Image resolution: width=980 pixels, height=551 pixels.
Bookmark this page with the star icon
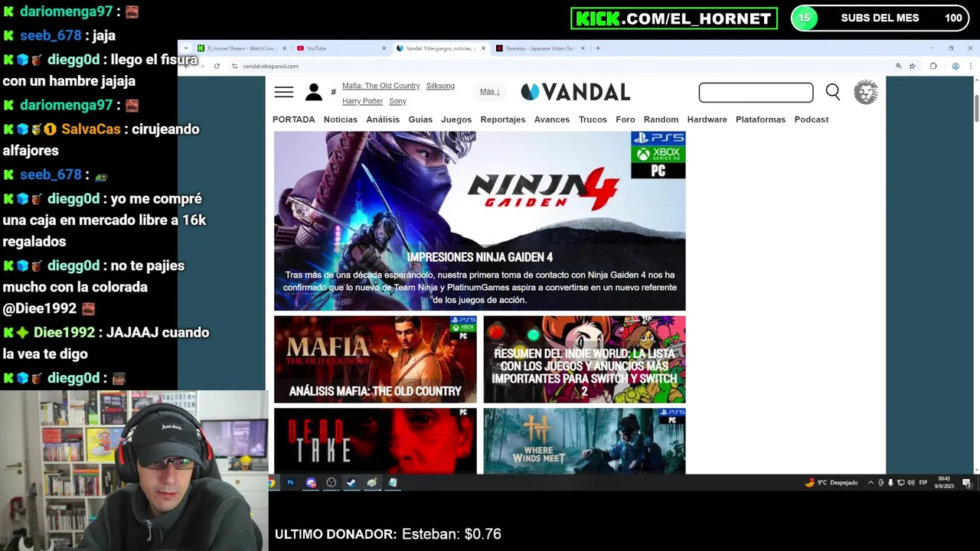[x=912, y=66]
